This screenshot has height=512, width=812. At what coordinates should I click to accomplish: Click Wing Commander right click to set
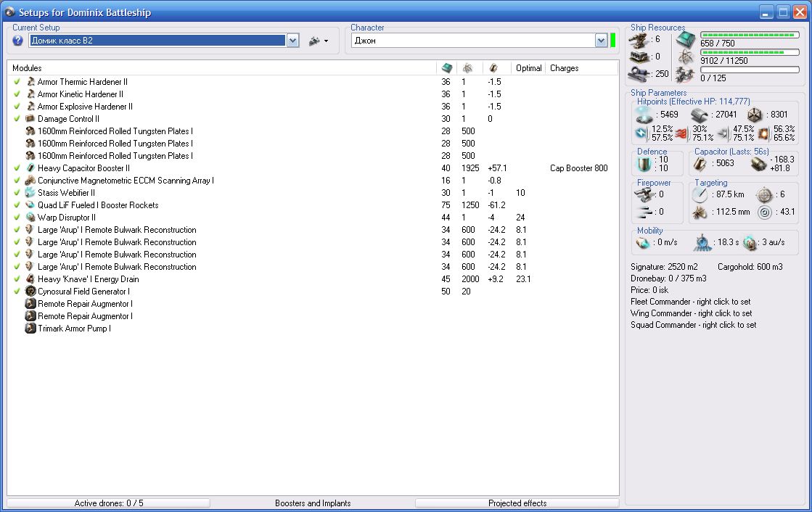[x=691, y=313]
